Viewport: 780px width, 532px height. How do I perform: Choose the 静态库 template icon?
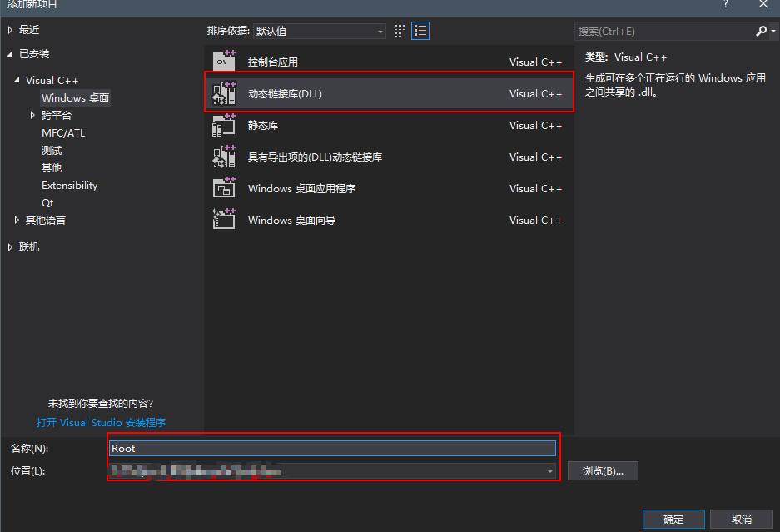[x=223, y=124]
